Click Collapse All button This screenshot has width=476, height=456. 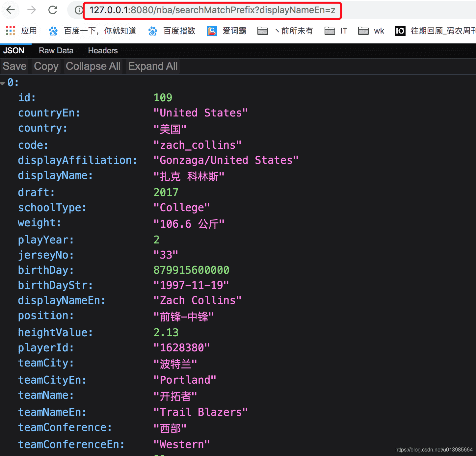pos(93,66)
